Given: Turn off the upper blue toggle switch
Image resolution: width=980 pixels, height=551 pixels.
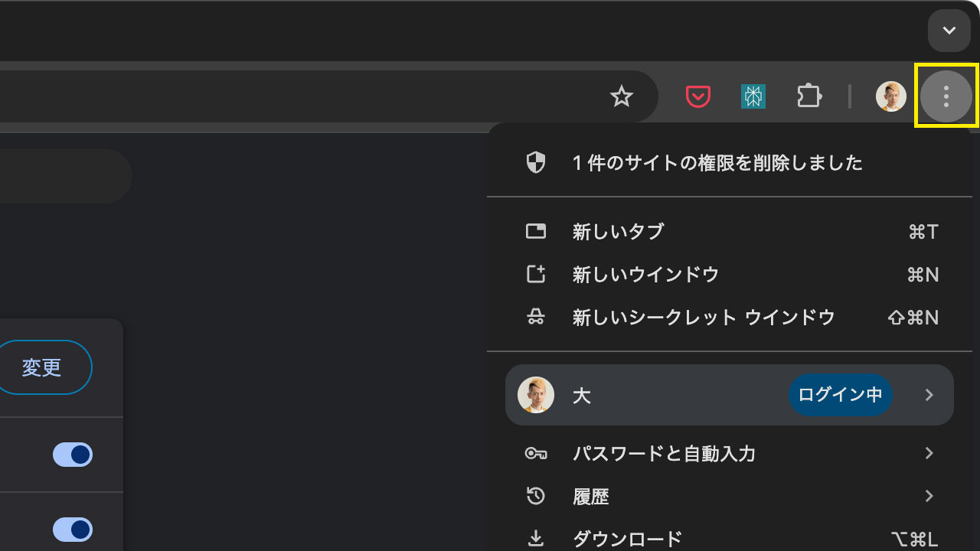Looking at the screenshot, I should (x=73, y=455).
